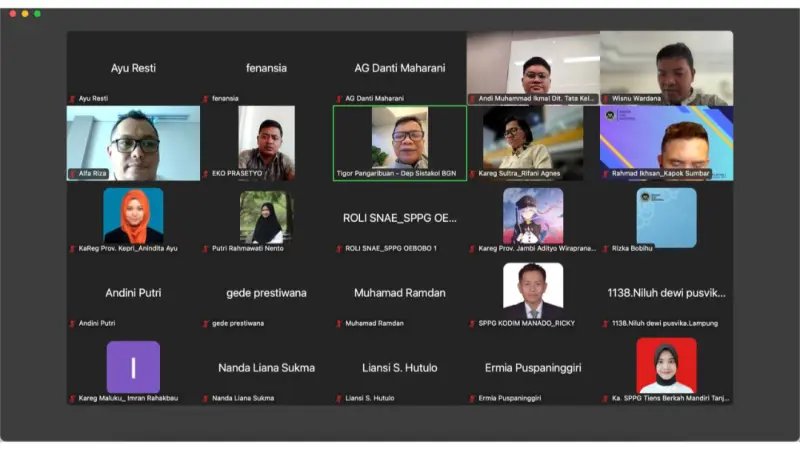
Task: Select Wisnu Wardana's video tile
Action: (x=666, y=65)
